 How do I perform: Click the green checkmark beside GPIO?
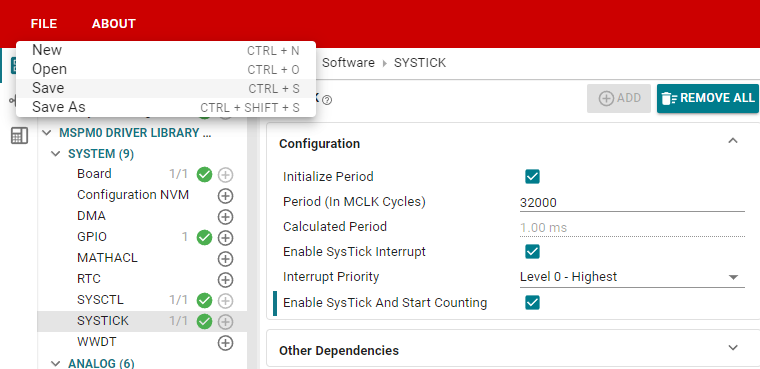click(205, 238)
